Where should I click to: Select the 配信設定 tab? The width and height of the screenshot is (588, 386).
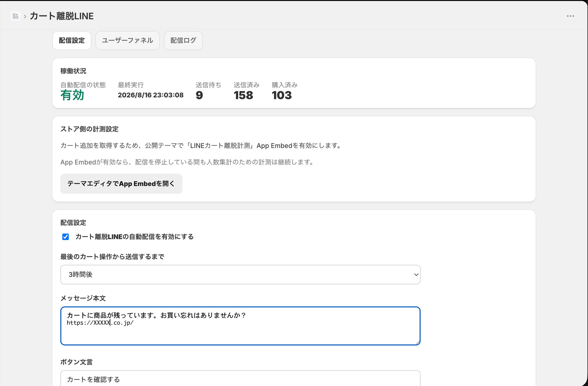(x=72, y=40)
